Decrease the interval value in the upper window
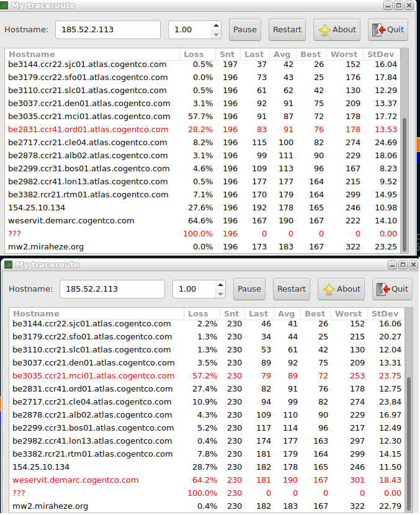The width and height of the screenshot is (420, 515). pyautogui.click(x=216, y=35)
